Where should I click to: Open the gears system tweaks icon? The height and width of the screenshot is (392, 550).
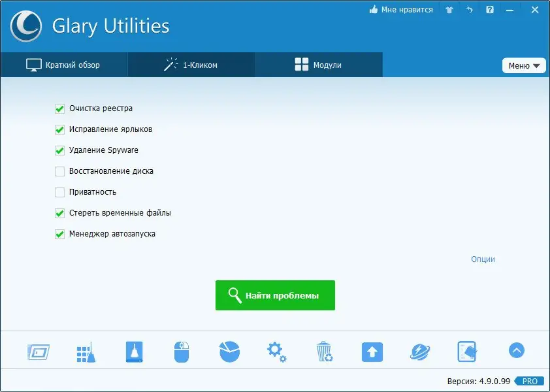click(276, 351)
